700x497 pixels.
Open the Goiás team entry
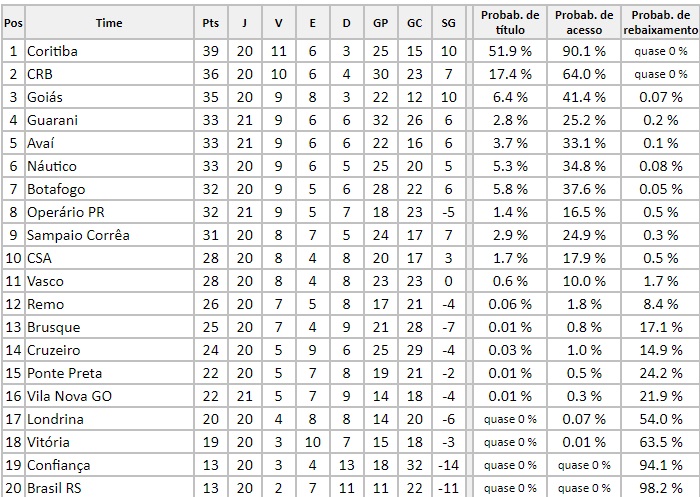pyautogui.click(x=47, y=97)
